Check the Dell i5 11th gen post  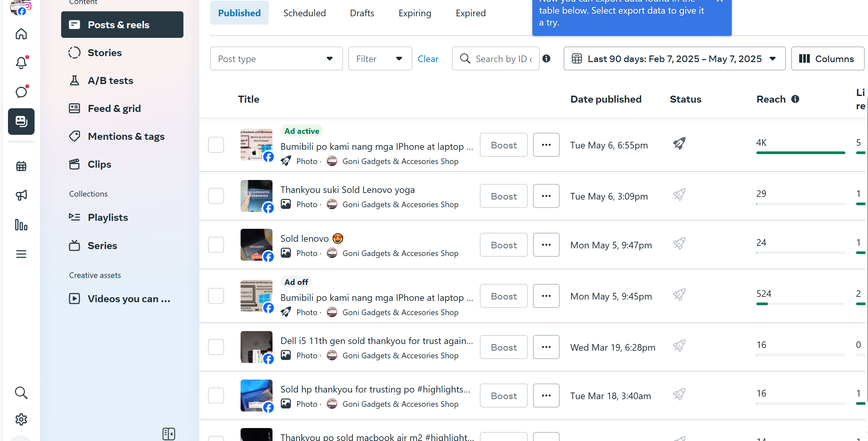(x=216, y=347)
